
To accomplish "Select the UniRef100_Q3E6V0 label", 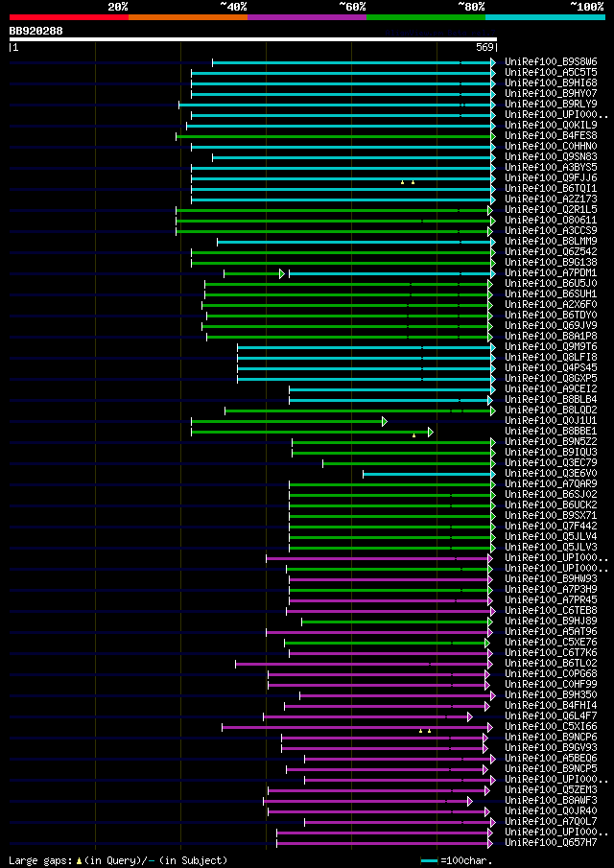I will pos(551,473).
